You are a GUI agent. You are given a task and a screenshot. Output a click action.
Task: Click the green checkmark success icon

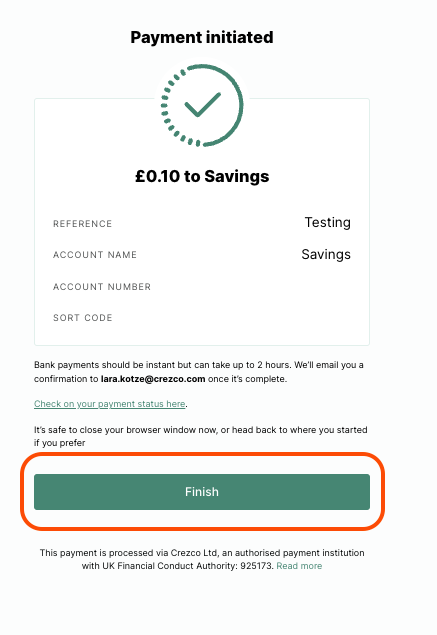(202, 105)
